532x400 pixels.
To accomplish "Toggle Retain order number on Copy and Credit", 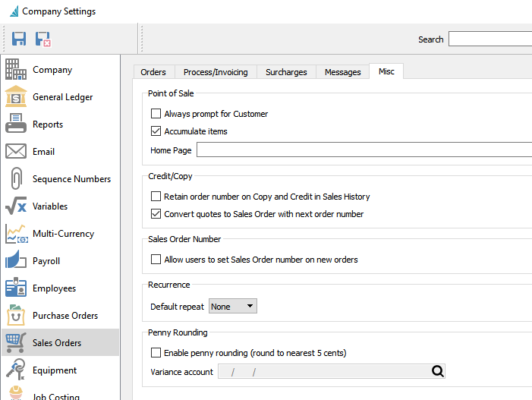I will (x=156, y=197).
